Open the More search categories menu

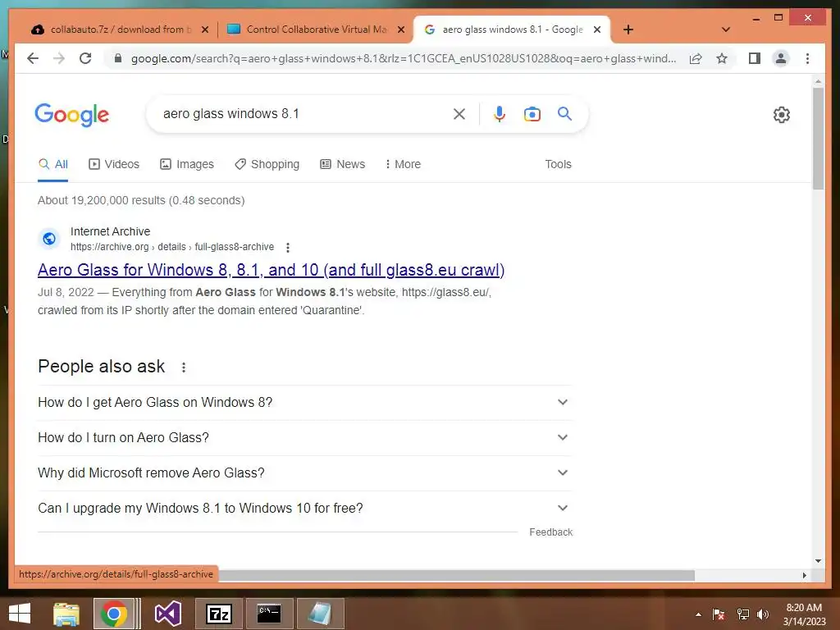coord(403,164)
